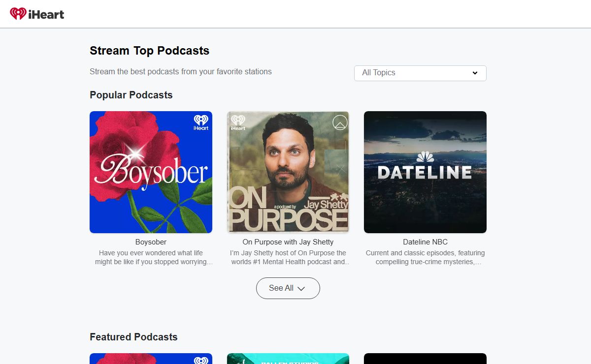Viewport: 591px width, 364px height.
Task: Open the Dateline NBC cover art
Action: tap(425, 172)
